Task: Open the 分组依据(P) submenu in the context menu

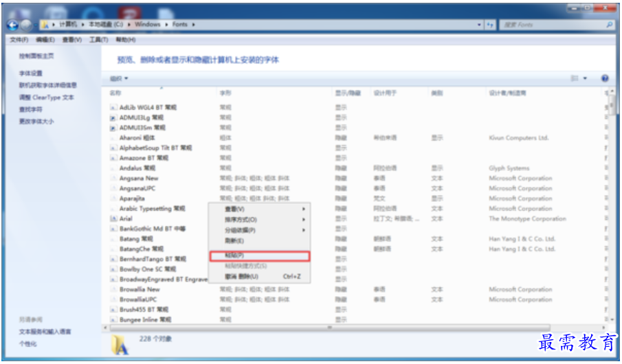Action: point(259,230)
